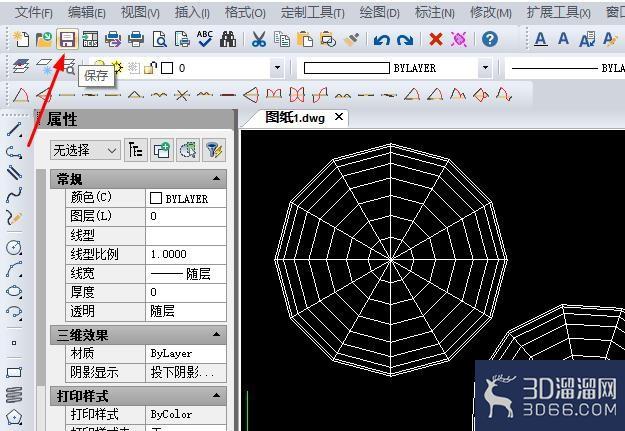Select the Ellipse draw tool
The height and width of the screenshot is (431, 625).
point(14,291)
